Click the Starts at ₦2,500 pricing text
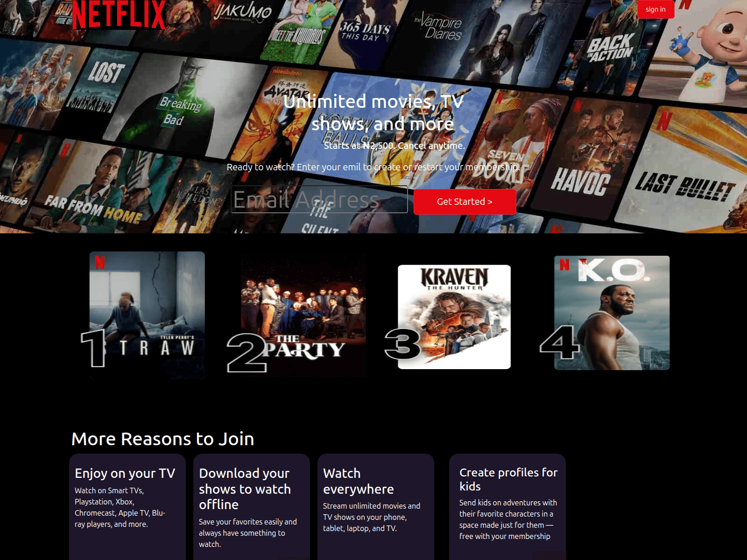 (x=394, y=146)
